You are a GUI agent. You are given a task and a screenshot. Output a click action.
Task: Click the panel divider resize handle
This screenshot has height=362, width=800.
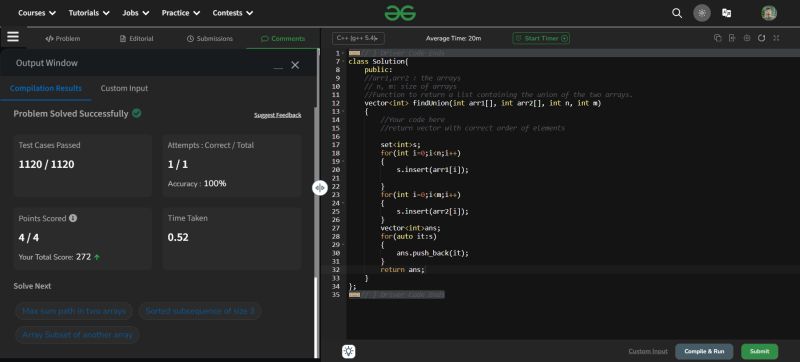point(319,188)
